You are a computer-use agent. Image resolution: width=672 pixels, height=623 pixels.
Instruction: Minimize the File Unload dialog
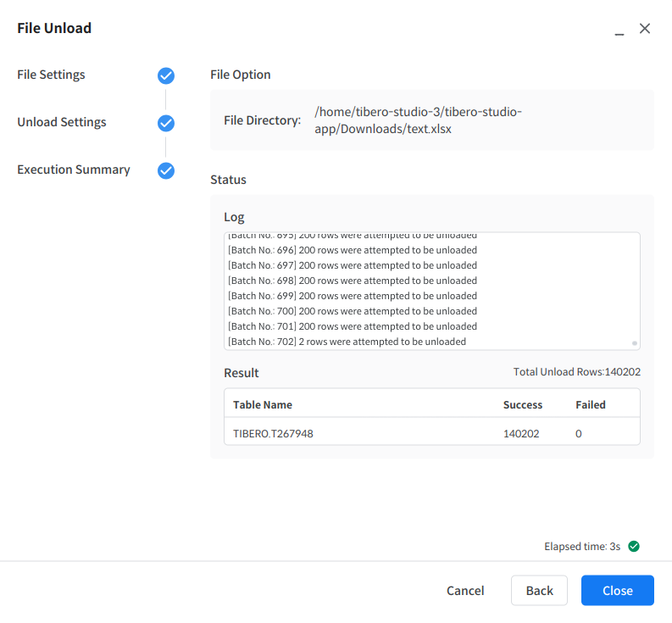(619, 30)
